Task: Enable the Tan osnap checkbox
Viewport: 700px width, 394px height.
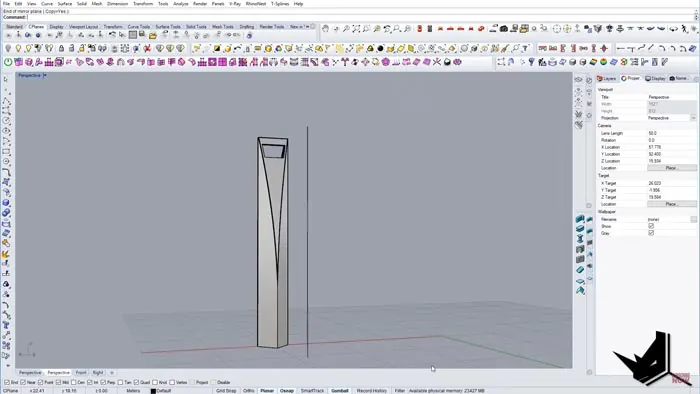Action: click(121, 382)
